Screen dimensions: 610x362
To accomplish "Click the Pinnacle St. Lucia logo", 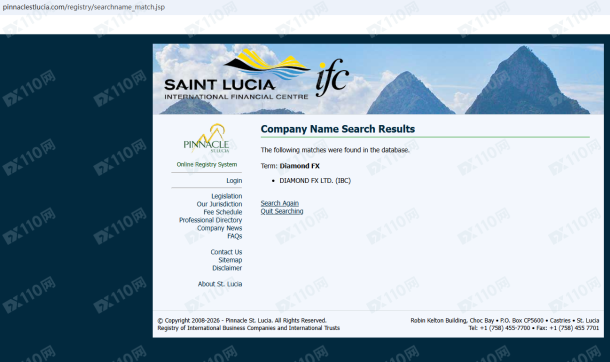I will click(206, 139).
